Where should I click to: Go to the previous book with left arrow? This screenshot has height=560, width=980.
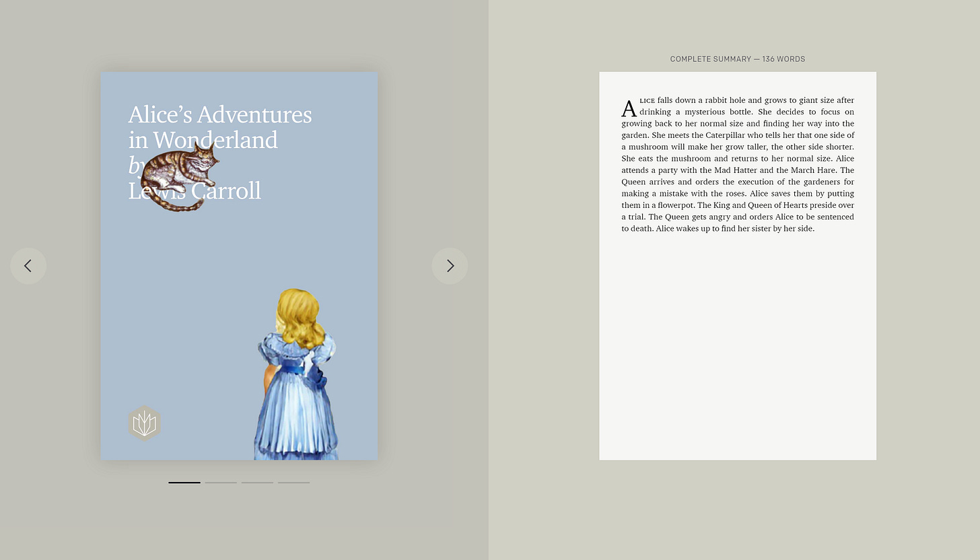[28, 266]
